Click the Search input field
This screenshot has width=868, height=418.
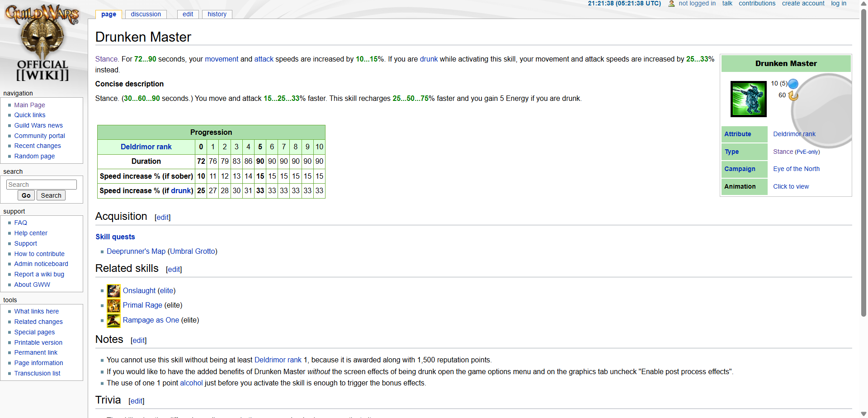pyautogui.click(x=42, y=185)
